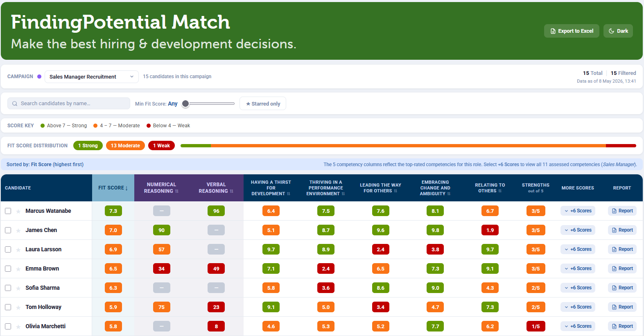Viewport: 644px width, 336px height.
Task: Open Tom Holloway's Report
Action: 622,307
